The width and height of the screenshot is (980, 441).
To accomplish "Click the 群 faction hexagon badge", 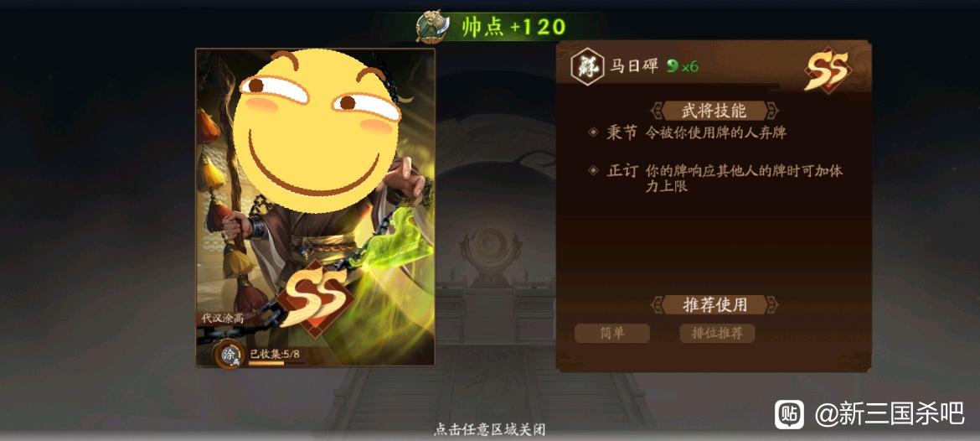I will (x=587, y=67).
